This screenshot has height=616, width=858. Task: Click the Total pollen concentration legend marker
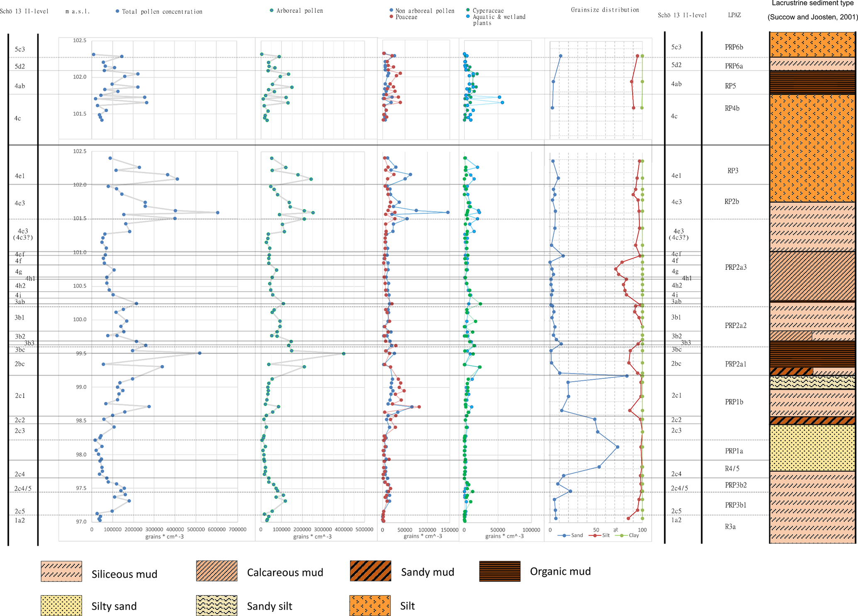pyautogui.click(x=117, y=11)
